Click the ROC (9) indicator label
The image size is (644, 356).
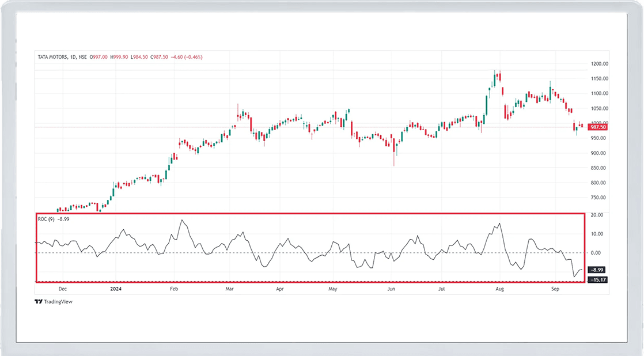point(46,219)
